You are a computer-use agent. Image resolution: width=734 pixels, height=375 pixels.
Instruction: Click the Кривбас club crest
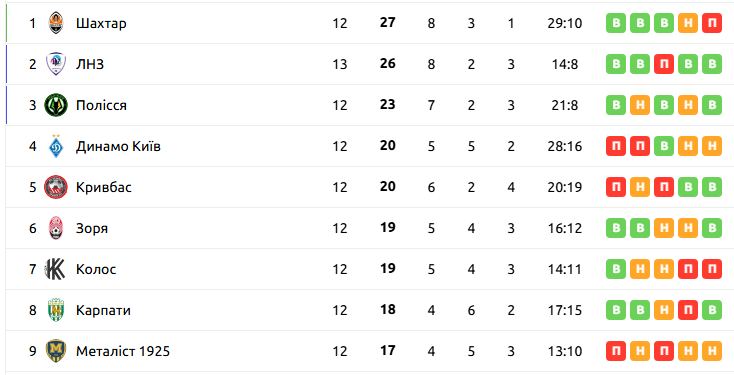tap(56, 187)
